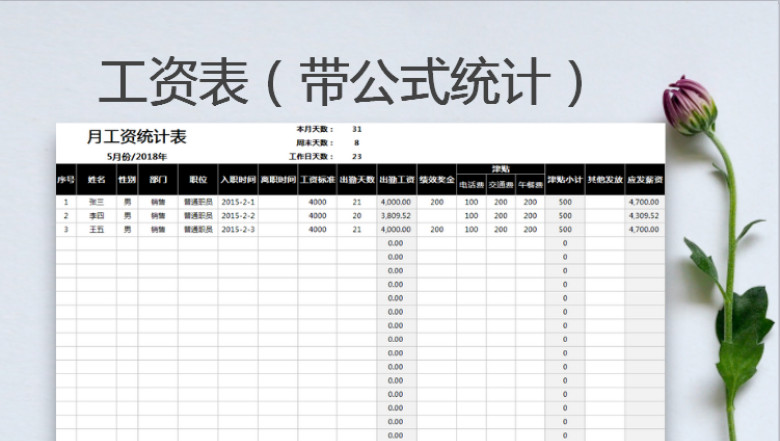The width and height of the screenshot is (780, 441).
Task: Select the name cell 王五
Action: click(x=97, y=229)
